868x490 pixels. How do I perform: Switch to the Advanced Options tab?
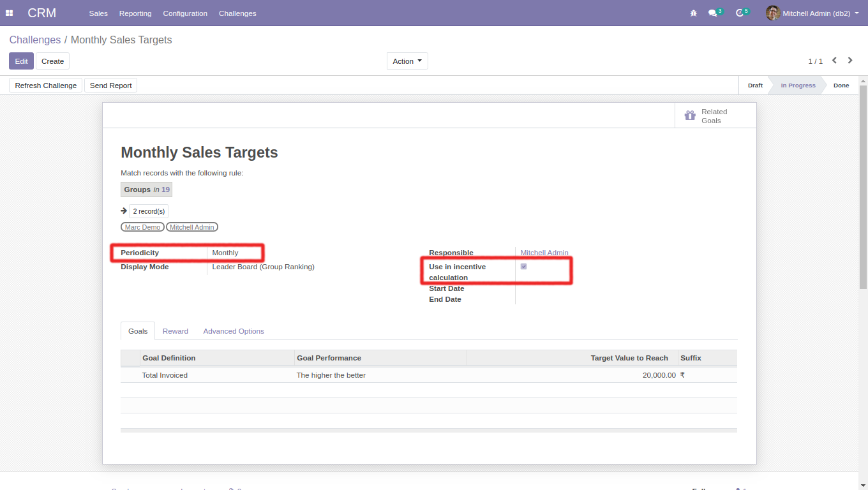pyautogui.click(x=234, y=331)
